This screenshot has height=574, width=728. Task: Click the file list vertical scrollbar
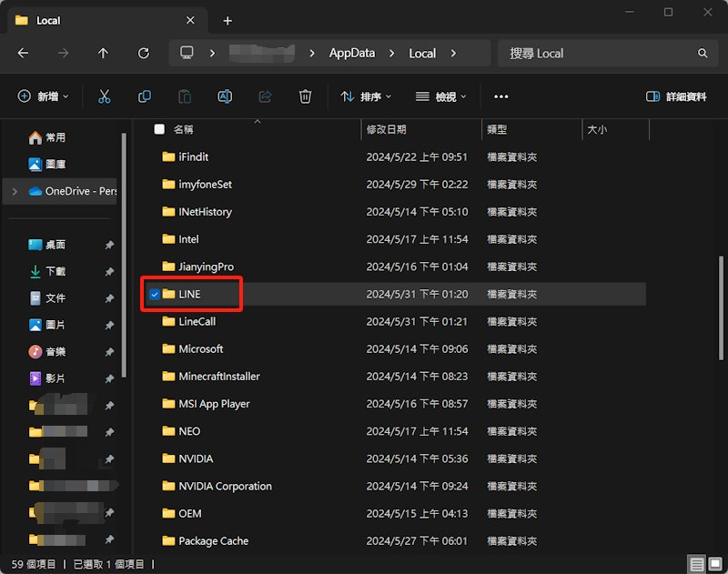pos(721,307)
